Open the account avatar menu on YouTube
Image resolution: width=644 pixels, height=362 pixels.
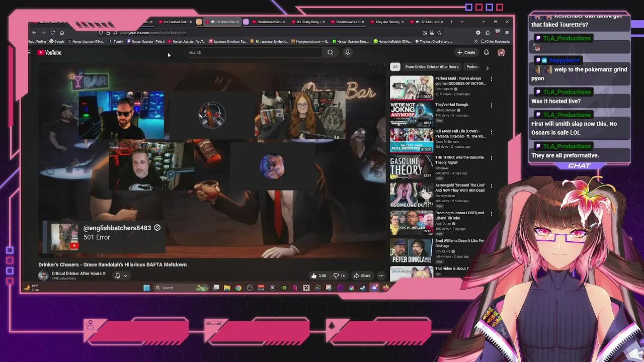click(501, 52)
